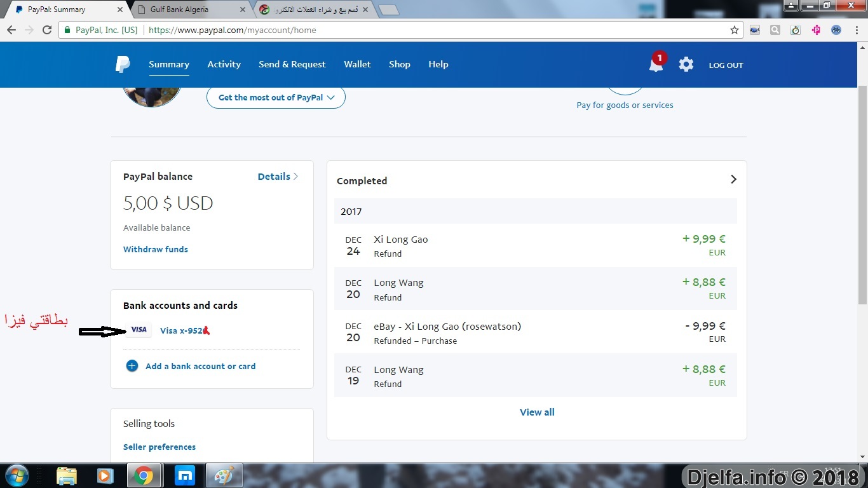
Task: Click the Chrome profile person button
Action: 790,6
